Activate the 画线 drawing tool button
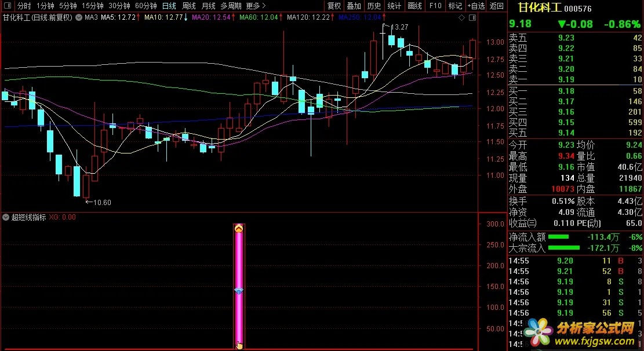The height and width of the screenshot is (351, 644). [414, 6]
